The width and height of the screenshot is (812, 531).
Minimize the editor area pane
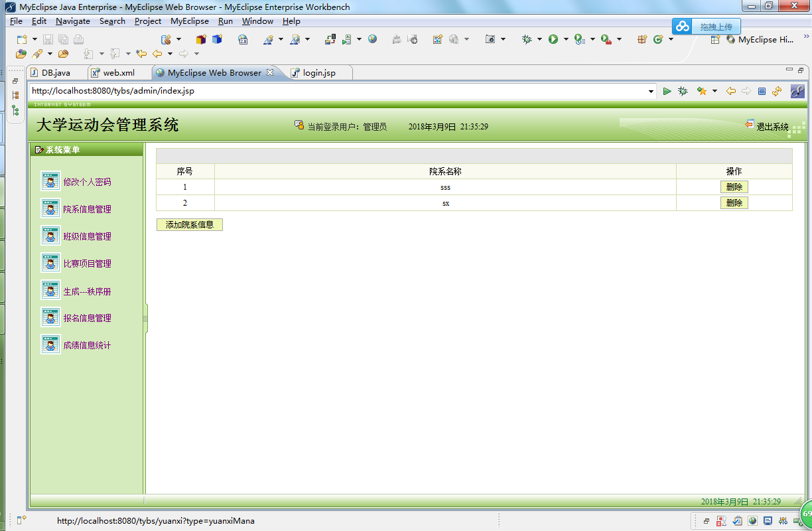[789, 69]
